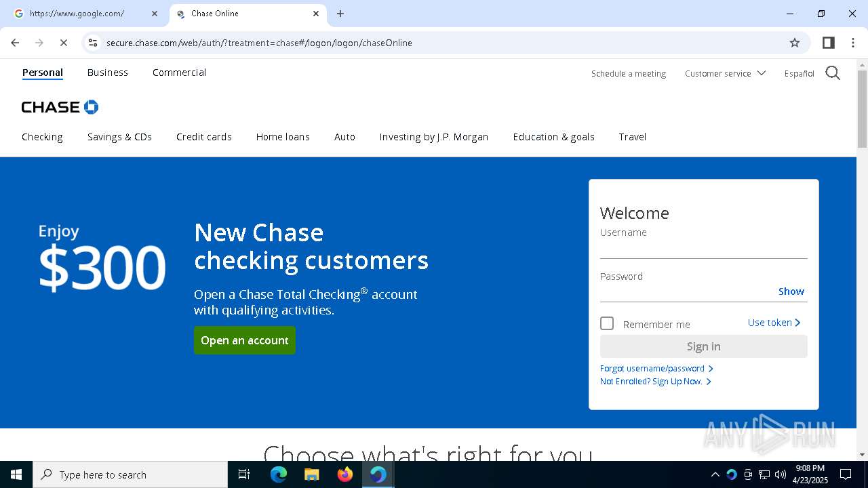The image size is (868, 488).
Task: Open taskbar clock showing 9:08 PM
Action: (810, 474)
